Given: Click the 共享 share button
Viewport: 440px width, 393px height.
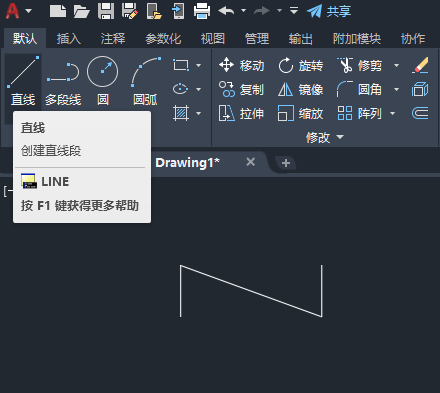Looking at the screenshot, I should tap(329, 11).
